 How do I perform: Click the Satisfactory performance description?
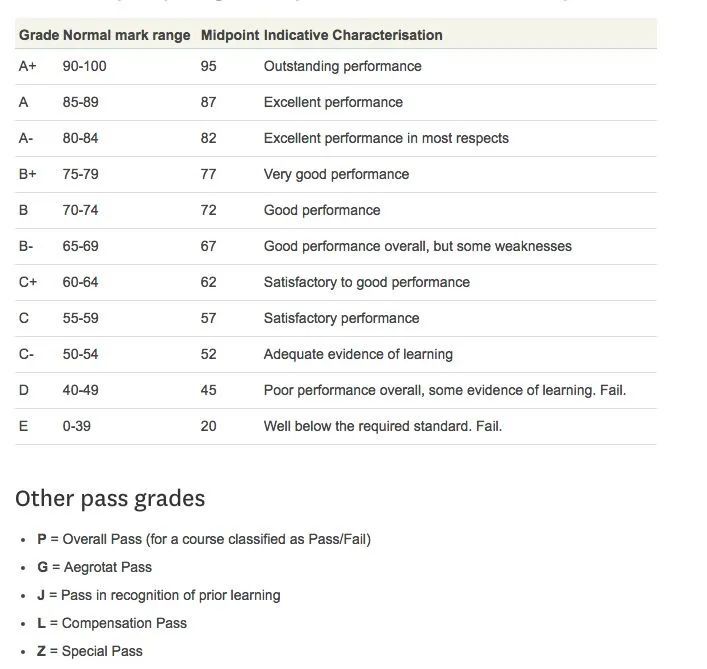tap(341, 318)
